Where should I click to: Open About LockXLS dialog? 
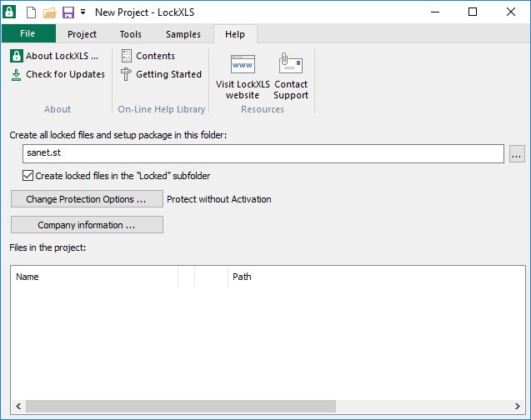tap(54, 56)
